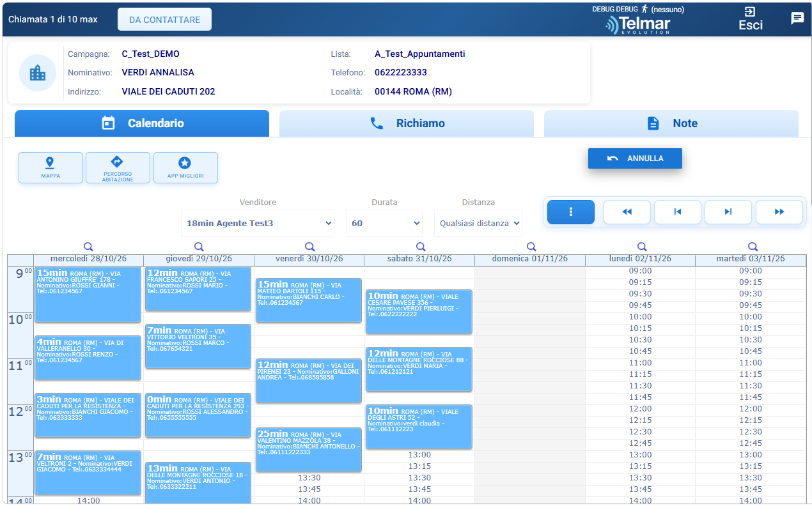Click magnifier above mercoledì 28/10/26
The height and width of the screenshot is (506, 812).
[89, 247]
